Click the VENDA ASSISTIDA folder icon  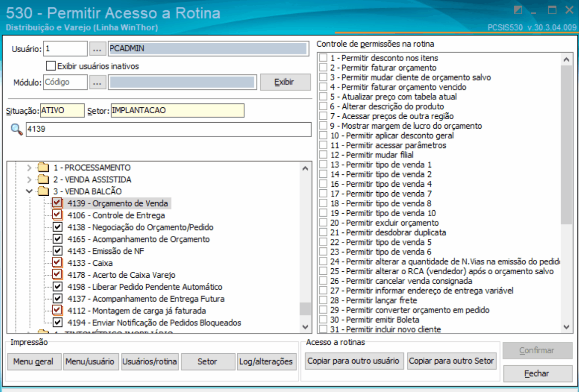pyautogui.click(x=43, y=179)
